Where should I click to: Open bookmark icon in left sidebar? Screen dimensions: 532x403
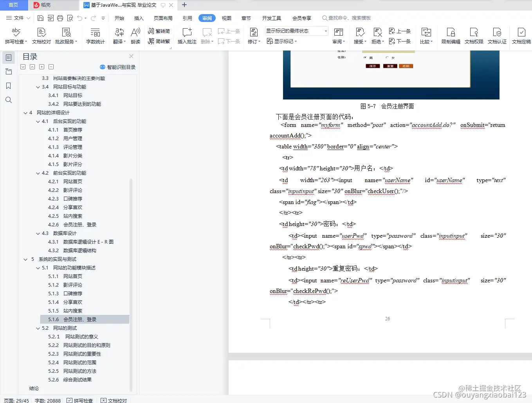(9, 86)
